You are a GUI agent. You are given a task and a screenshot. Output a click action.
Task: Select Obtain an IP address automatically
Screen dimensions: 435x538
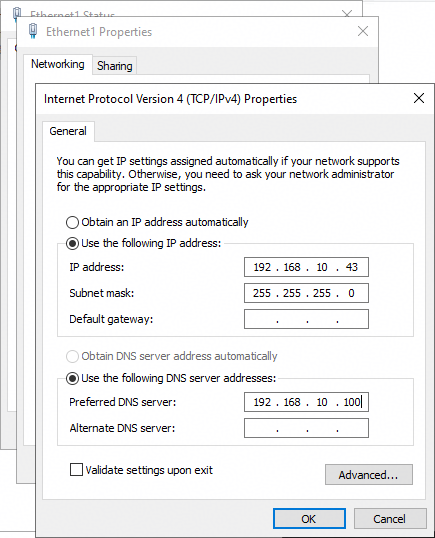72,222
